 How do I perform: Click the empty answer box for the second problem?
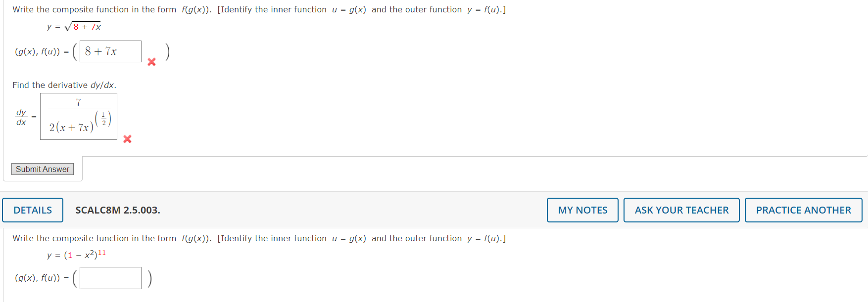point(110,278)
